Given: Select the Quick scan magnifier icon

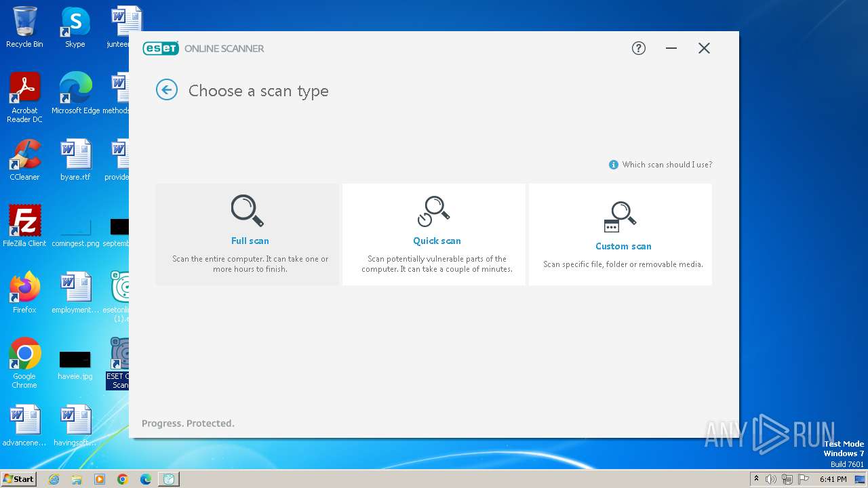Looking at the screenshot, I should click(433, 211).
